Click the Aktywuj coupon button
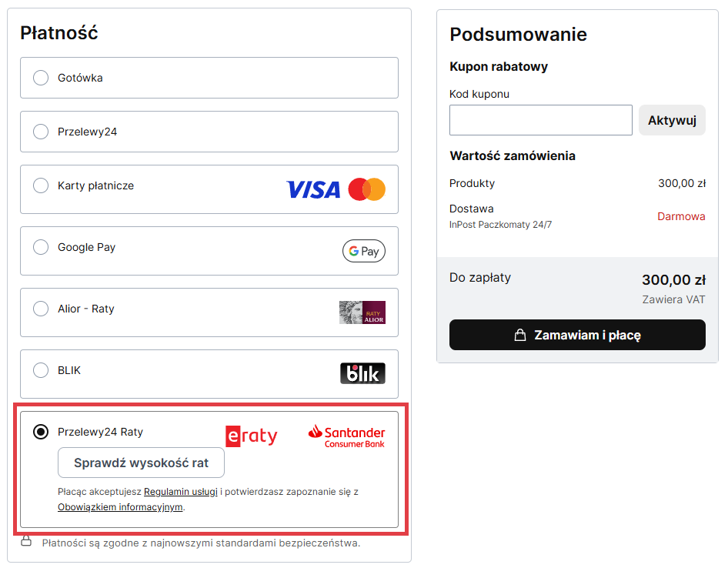This screenshot has width=728, height=568. [x=672, y=120]
